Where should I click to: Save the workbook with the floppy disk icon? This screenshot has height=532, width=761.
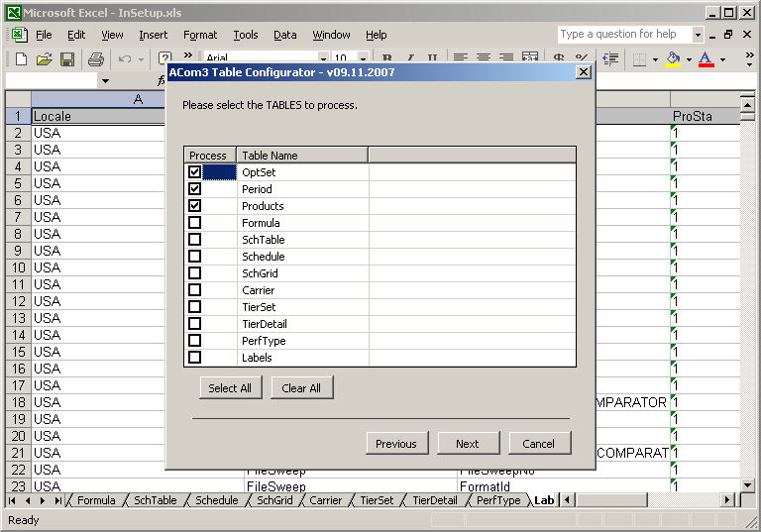tap(67, 59)
